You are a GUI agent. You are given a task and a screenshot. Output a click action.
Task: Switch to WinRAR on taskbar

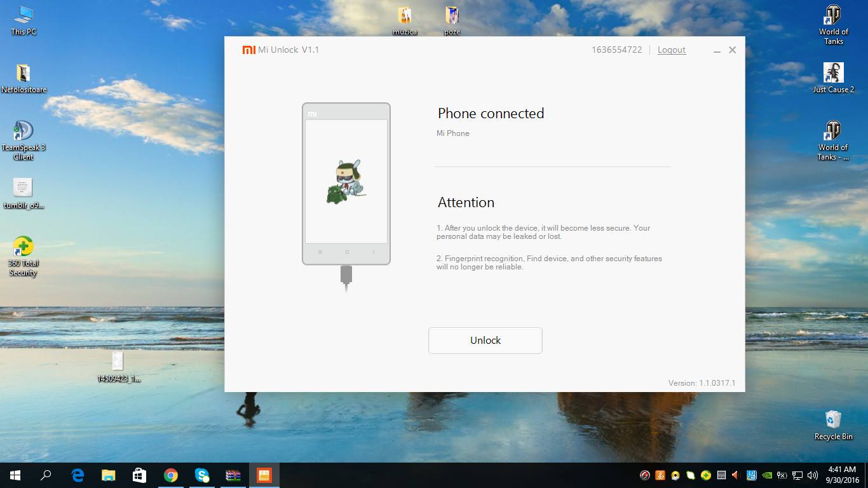click(x=233, y=475)
